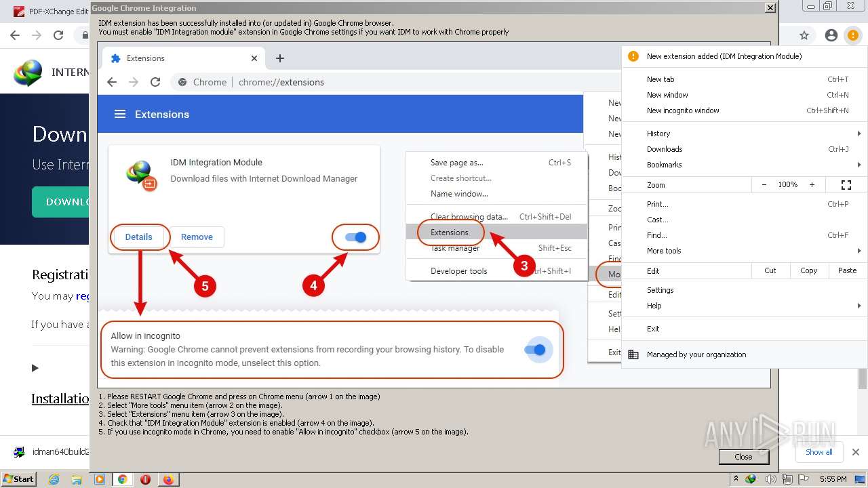Click the 100% zoom value in the Chrome menu
Viewport: 868px width, 488px height.
[x=788, y=184]
